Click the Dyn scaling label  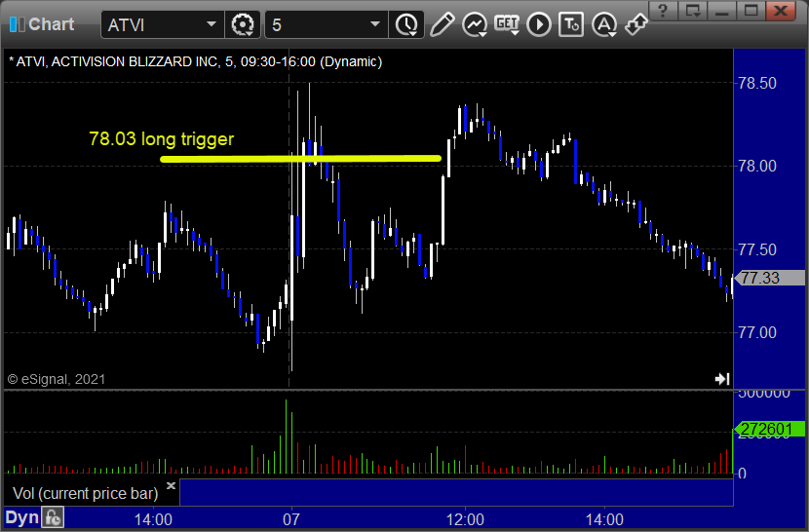point(22,517)
